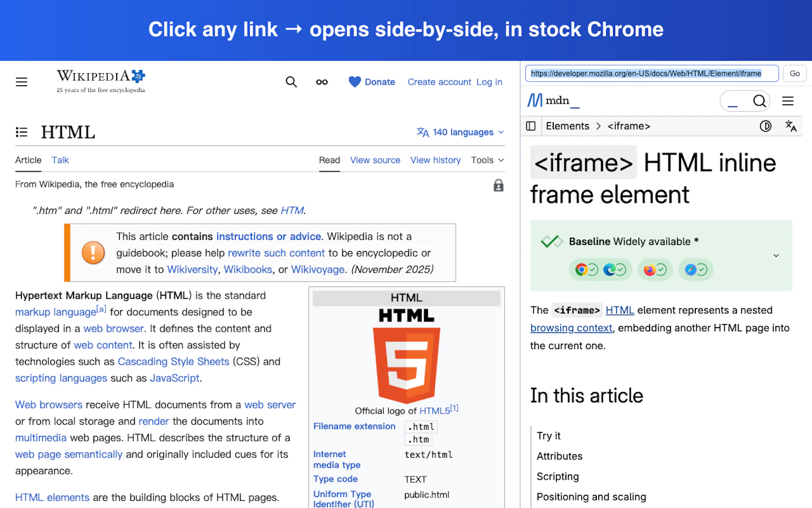
Task: Open the Wikiversity link
Action: coord(192,269)
